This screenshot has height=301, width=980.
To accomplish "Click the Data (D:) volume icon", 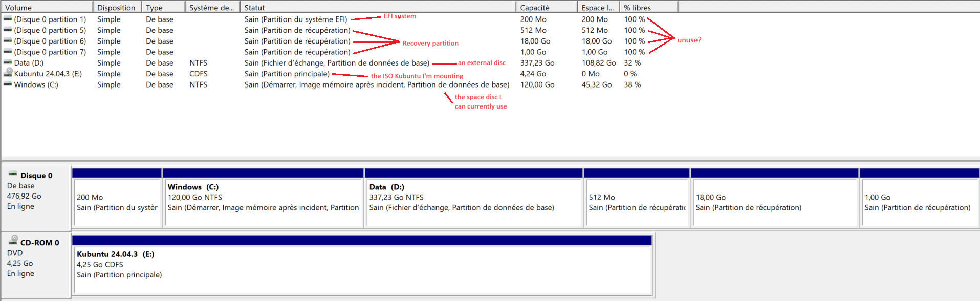I will pos(8,62).
